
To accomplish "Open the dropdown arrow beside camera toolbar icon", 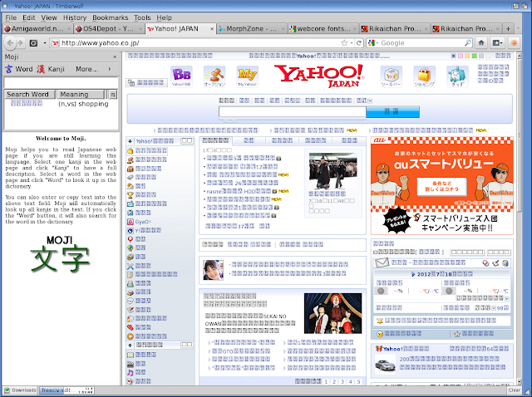I will tap(44, 43).
